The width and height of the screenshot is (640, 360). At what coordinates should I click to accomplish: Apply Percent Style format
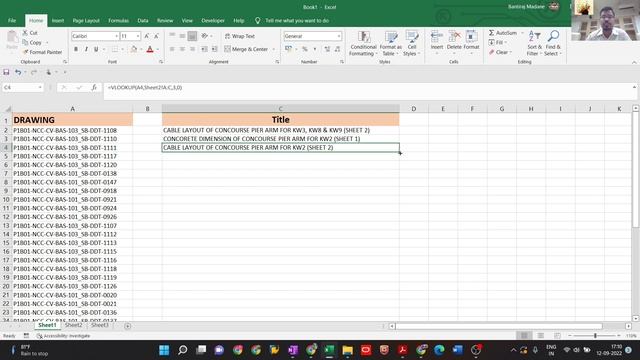tap(304, 49)
